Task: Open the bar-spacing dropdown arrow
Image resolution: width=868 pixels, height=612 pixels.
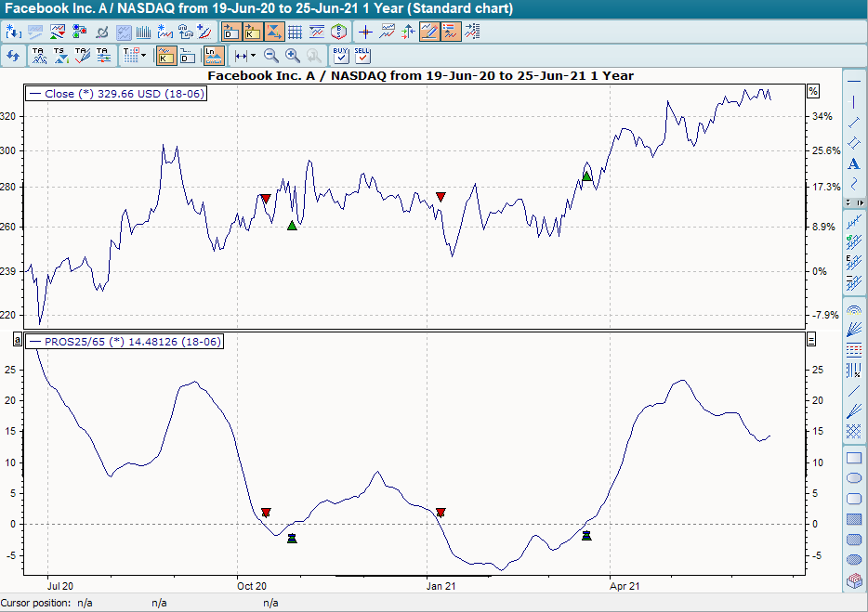Action: 251,56
